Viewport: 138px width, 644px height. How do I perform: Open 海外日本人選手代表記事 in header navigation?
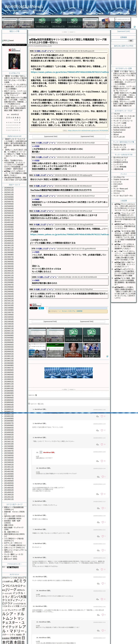point(95,14)
